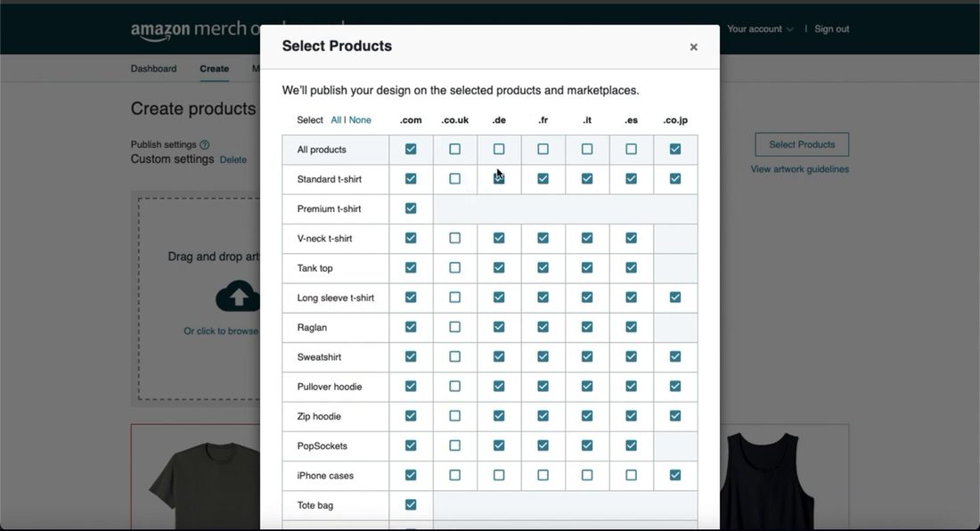The image size is (980, 531).
Task: Uncheck Standard t-shirt for .com
Action: pyautogui.click(x=411, y=179)
